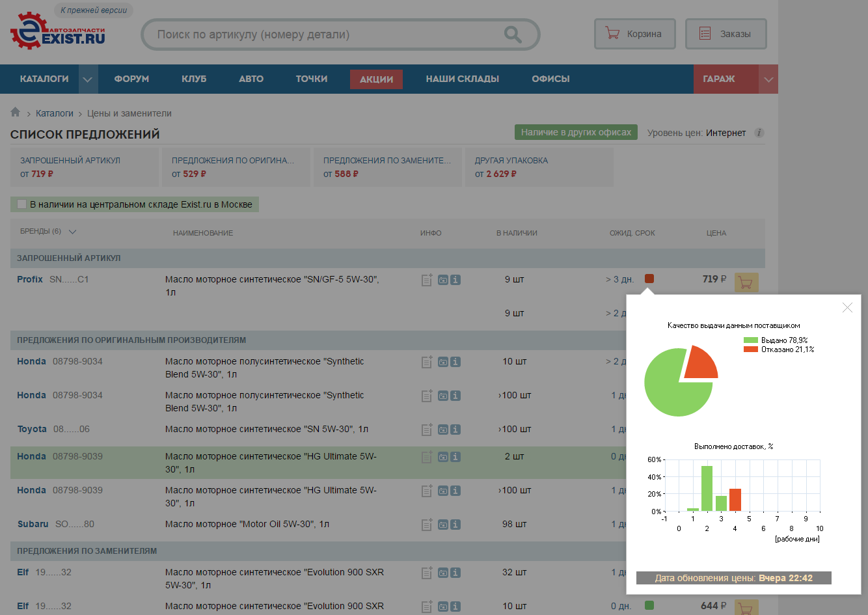Click the orange delivery bar at day 4

pyautogui.click(x=735, y=500)
